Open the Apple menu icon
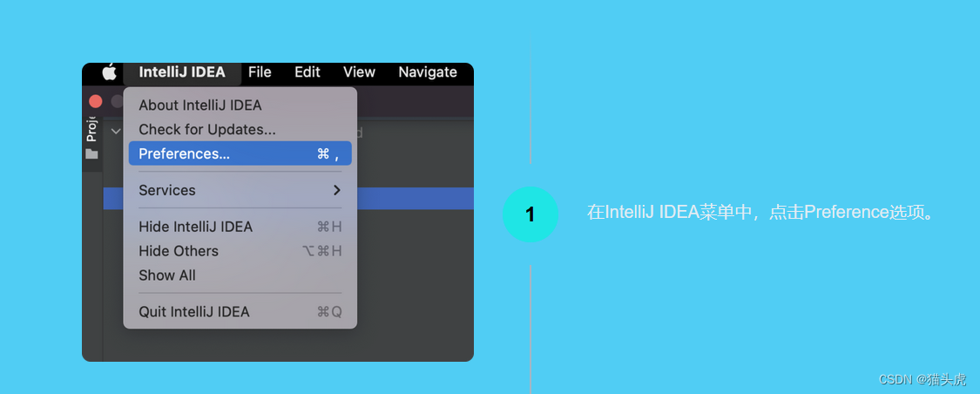 point(110,72)
